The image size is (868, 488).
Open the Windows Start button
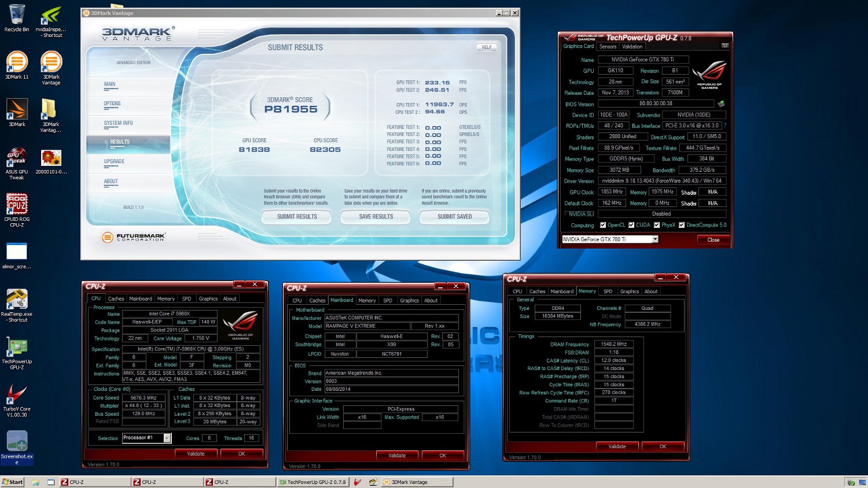[12, 482]
